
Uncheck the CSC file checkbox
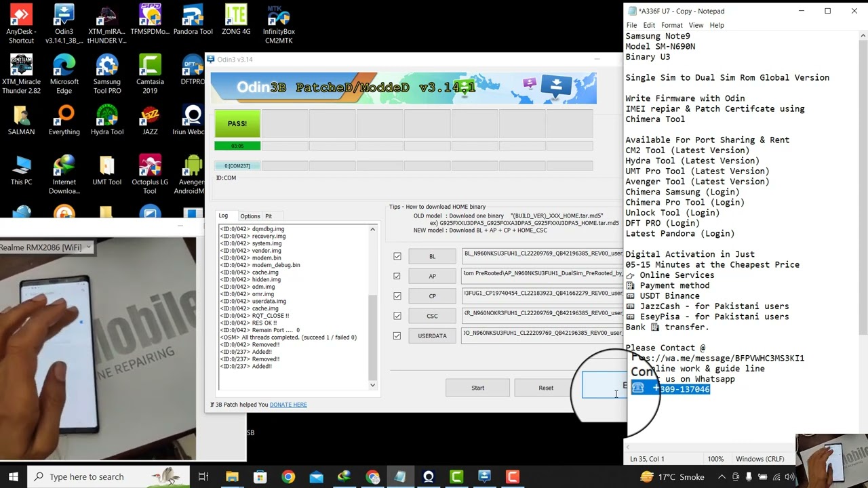tap(397, 316)
